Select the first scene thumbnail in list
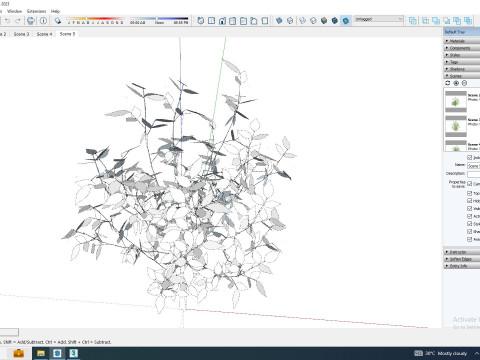Screen dimensions: 480x360 456,101
